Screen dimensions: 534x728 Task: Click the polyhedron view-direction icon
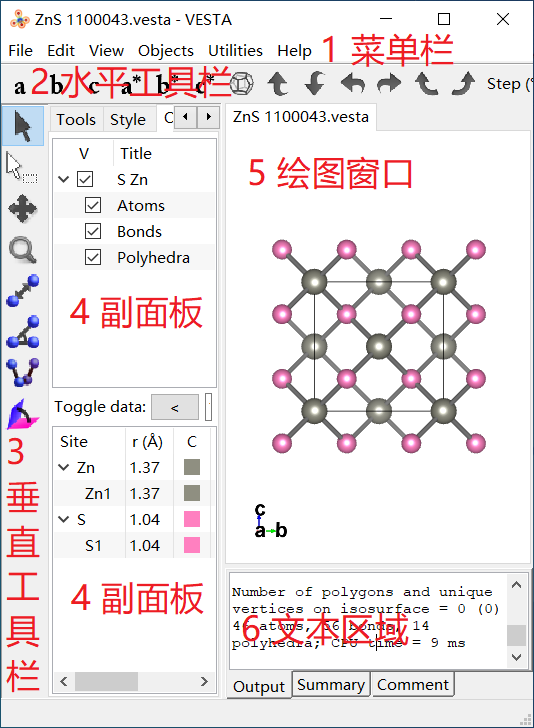point(242,84)
